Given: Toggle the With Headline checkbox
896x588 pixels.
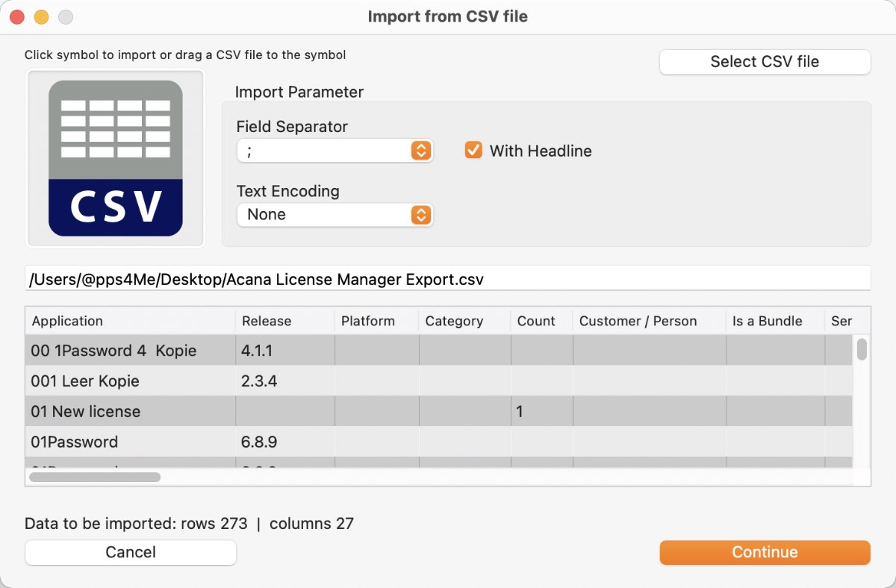Looking at the screenshot, I should tap(473, 151).
